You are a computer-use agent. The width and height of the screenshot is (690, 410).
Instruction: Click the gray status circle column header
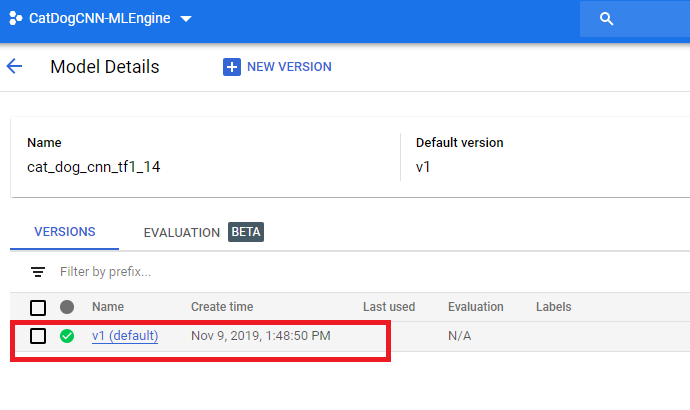pyautogui.click(x=67, y=307)
